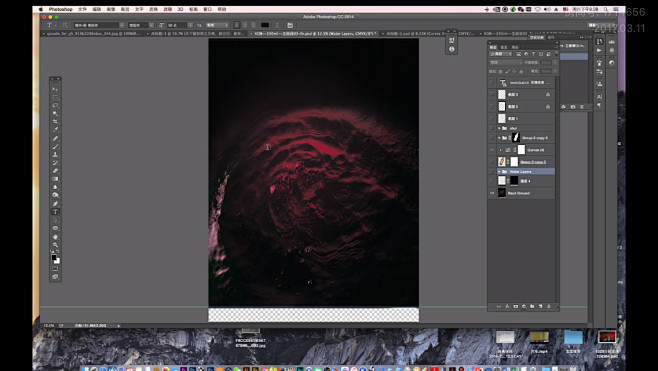
Task: Toggle layer filtering switch in Layers panel
Action: click(556, 54)
